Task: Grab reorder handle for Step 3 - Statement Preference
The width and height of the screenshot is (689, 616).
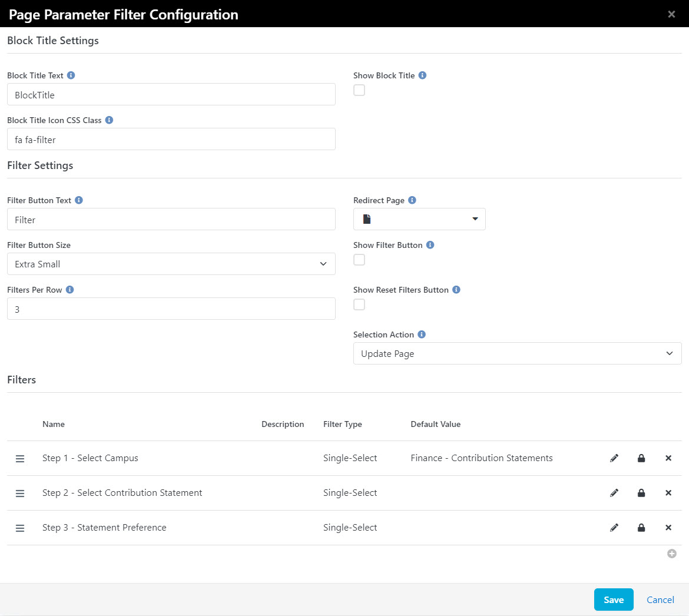Action: pyautogui.click(x=20, y=528)
